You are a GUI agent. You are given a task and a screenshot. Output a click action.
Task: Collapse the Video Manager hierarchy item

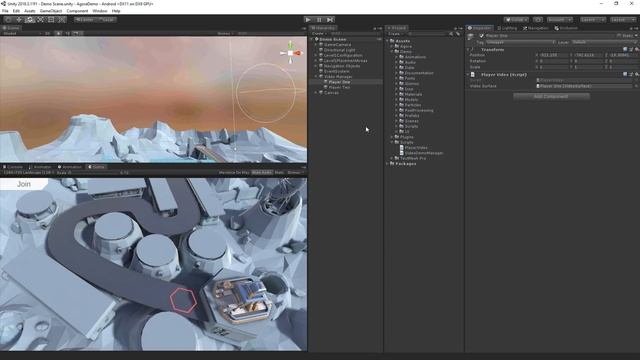coord(316,77)
